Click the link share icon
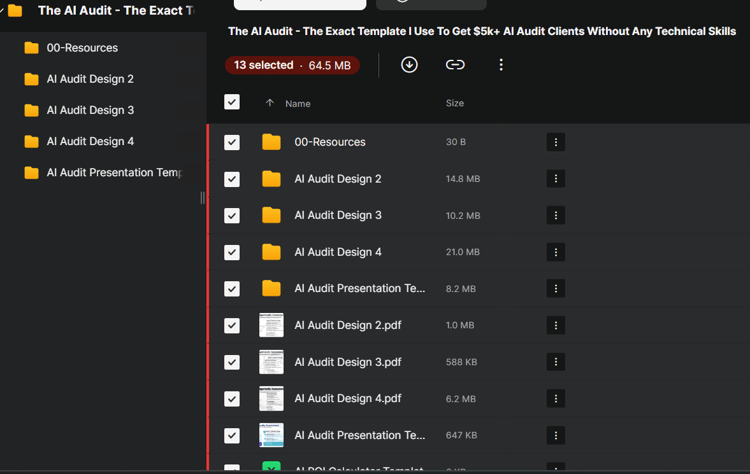This screenshot has height=474, width=750. click(455, 65)
